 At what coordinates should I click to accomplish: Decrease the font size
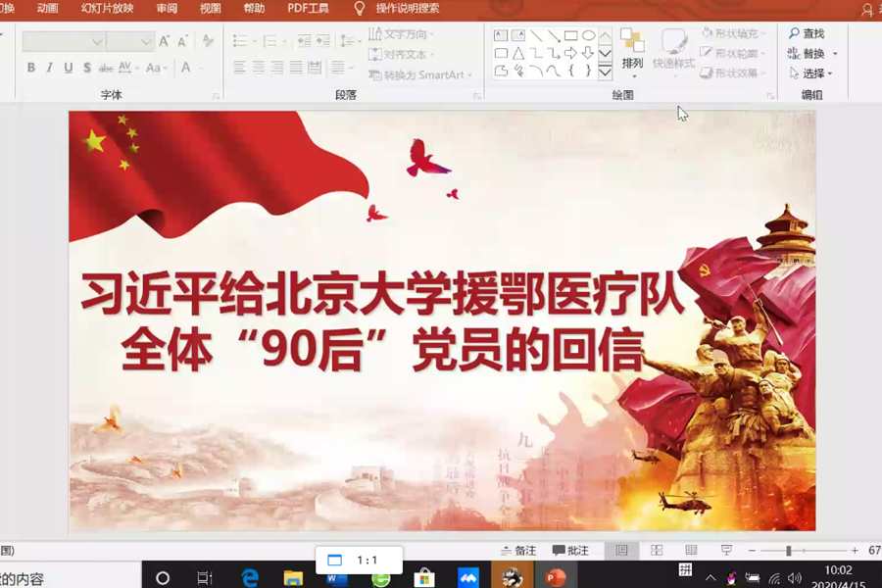click(182, 41)
